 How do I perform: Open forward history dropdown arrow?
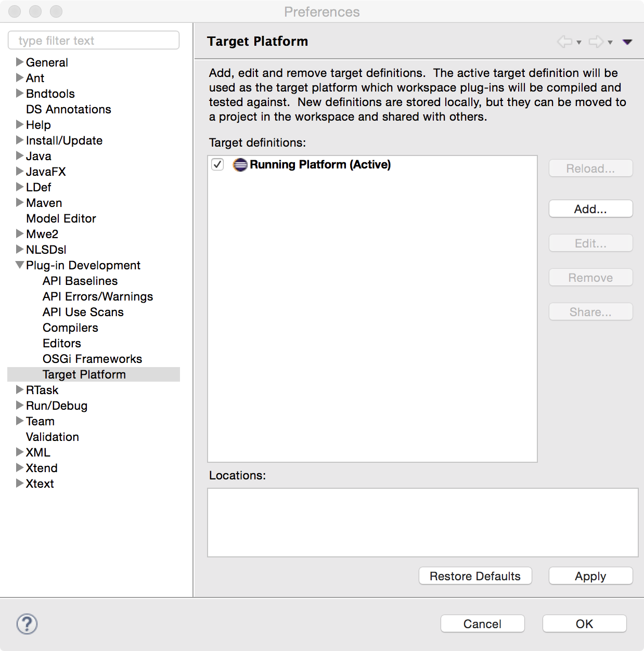click(610, 43)
